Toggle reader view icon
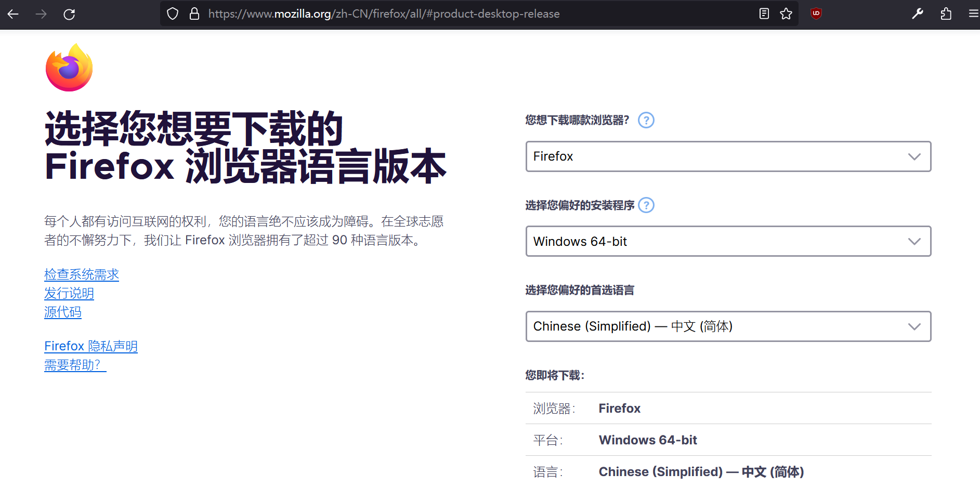Image resolution: width=980 pixels, height=487 pixels. click(764, 14)
